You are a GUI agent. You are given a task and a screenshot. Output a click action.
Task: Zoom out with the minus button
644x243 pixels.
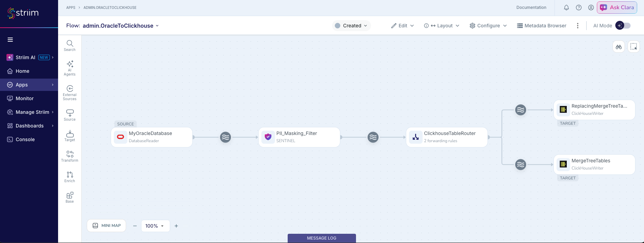(x=135, y=226)
